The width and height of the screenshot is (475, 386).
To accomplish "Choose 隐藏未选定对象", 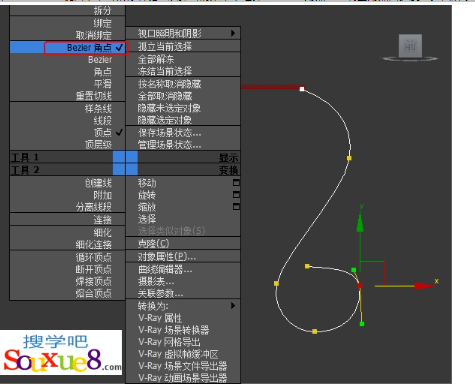I will [183, 108].
